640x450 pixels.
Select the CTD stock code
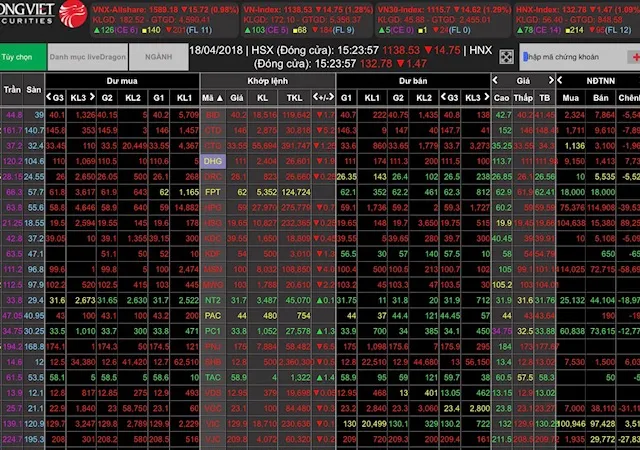click(213, 131)
